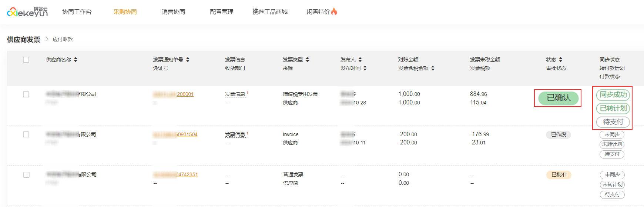The image size is (644, 207).
Task: Sort by 发票类型 column arrows
Action: click(307, 60)
